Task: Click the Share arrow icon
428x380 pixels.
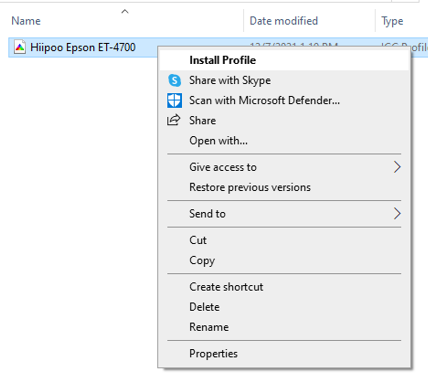Action: tap(174, 120)
